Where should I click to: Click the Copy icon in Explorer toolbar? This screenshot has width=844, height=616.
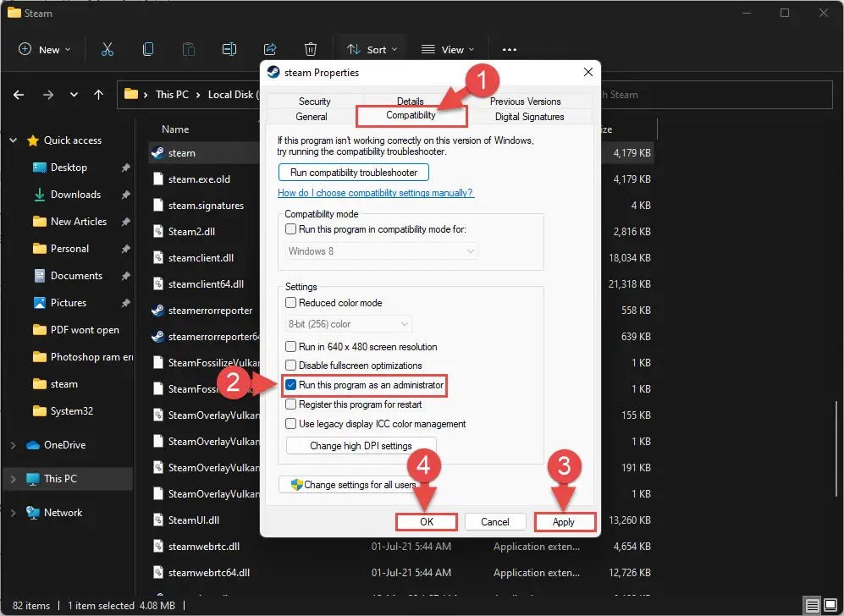148,49
